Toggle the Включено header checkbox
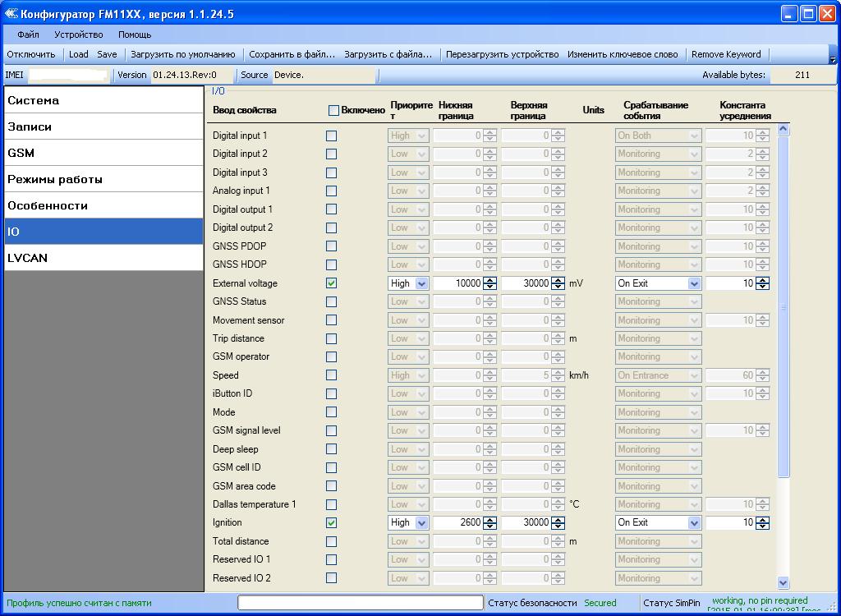Viewport: 841px width, 616px height. point(333,110)
